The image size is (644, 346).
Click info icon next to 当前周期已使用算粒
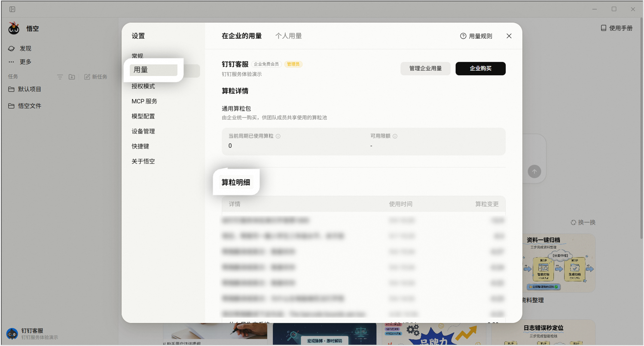[x=278, y=137]
